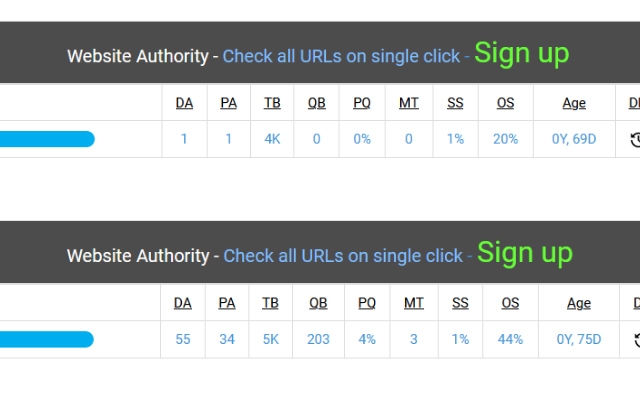Click the history icon in first table row

coord(636,140)
